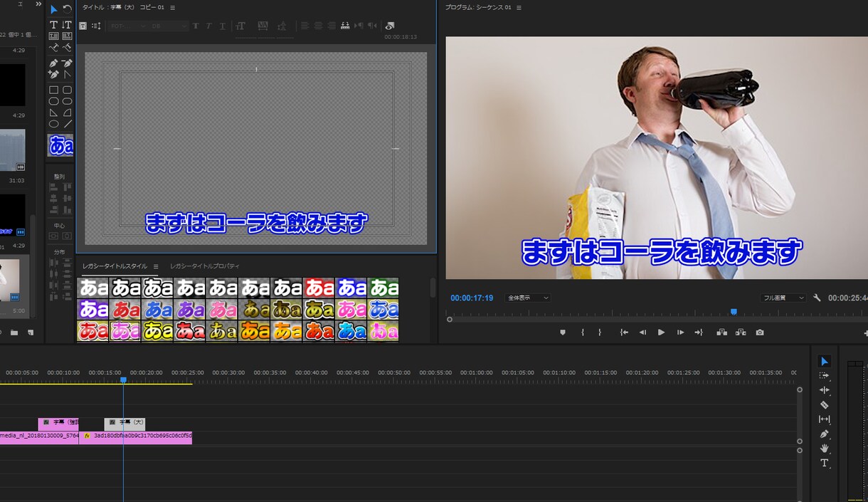Select the Ellipse shape tool
The image size is (868, 502).
point(53,124)
